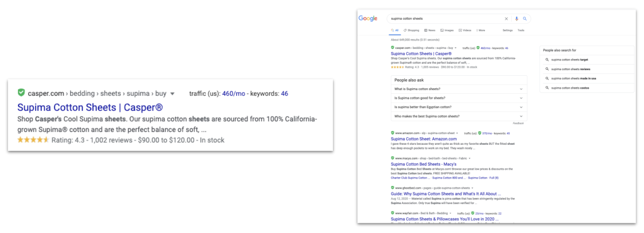This screenshot has height=233, width=644.
Task: Open the 'Supima Cotton 800 and ...' sitelink
Action: tap(449, 178)
